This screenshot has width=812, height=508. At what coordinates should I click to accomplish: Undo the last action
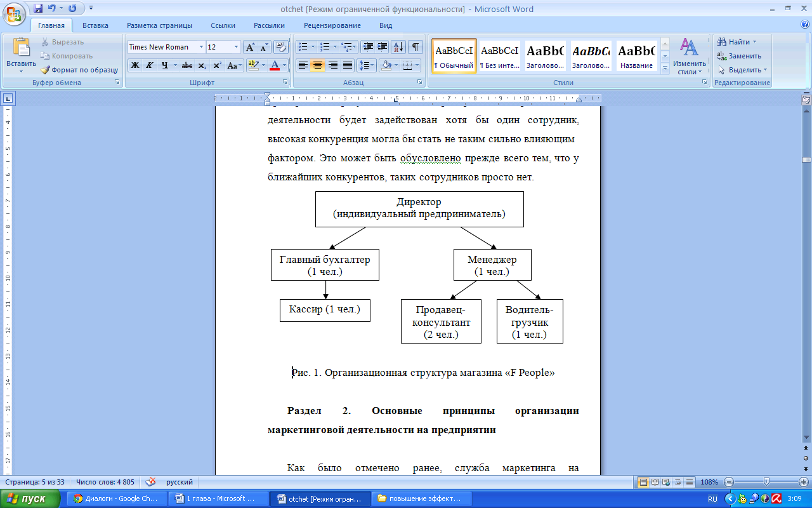point(52,9)
